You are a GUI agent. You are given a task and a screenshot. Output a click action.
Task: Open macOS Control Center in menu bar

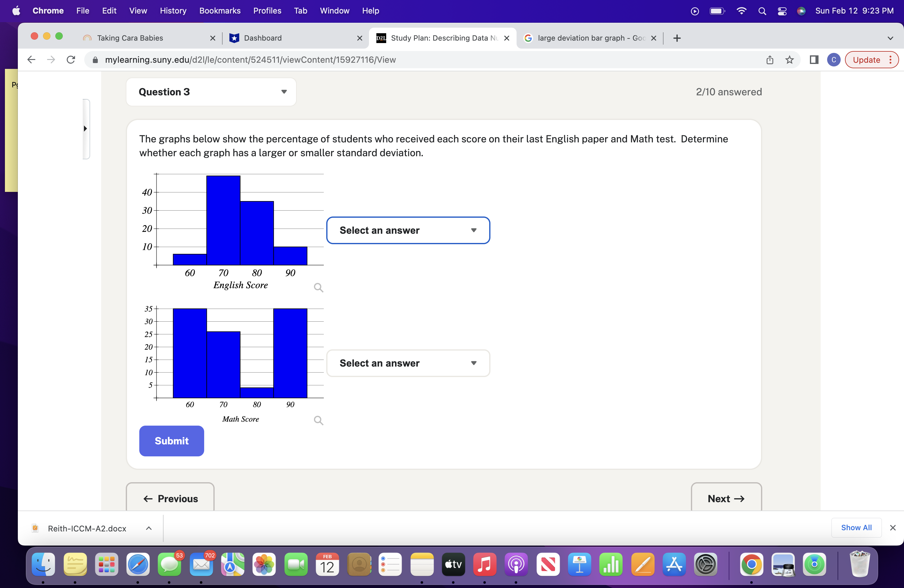coord(782,11)
